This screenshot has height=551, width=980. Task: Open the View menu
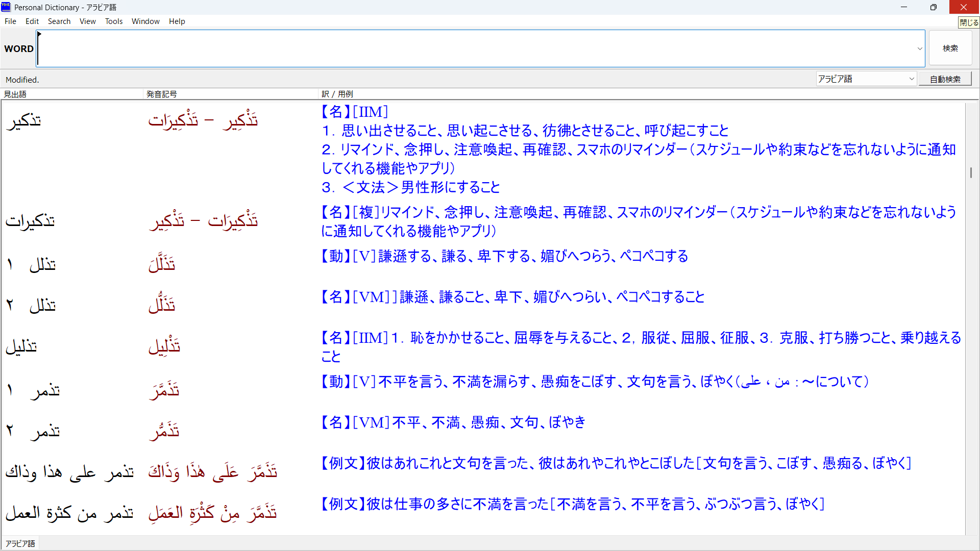coord(87,21)
